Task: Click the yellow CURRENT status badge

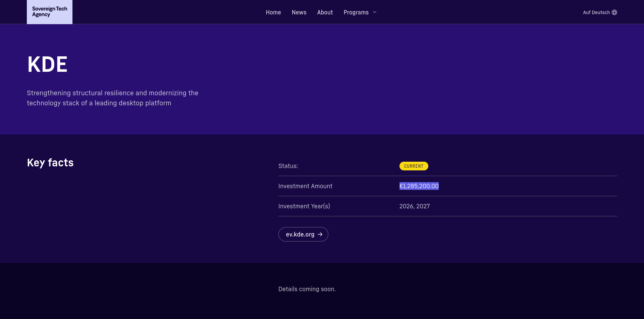Action: click(414, 166)
